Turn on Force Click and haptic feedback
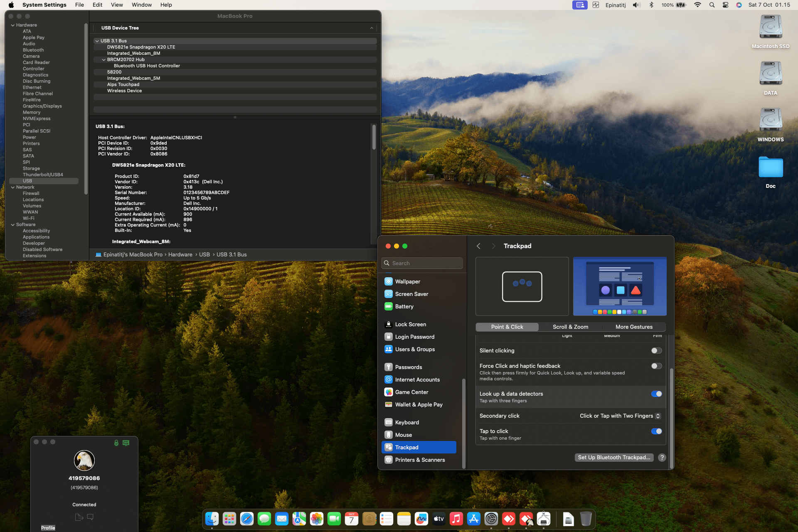Screen dimensions: 798x532 pyautogui.click(x=656, y=366)
